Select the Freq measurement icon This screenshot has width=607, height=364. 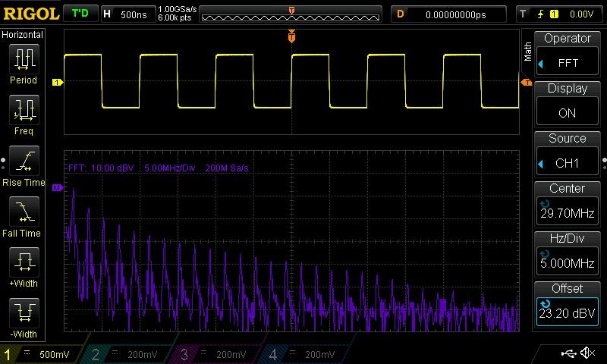tap(23, 111)
